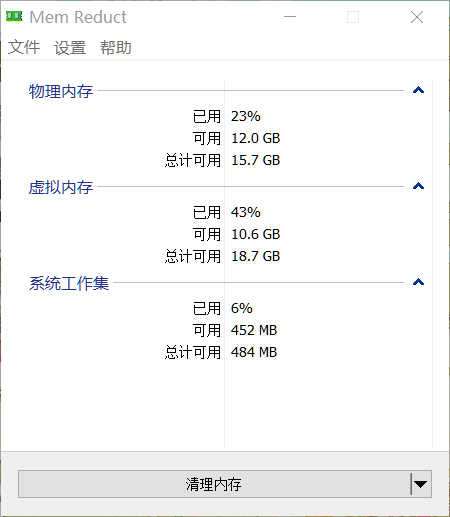Select the virtual memory 总计可用 18.7 GB row
Viewport: 450px width, 517px height.
tap(223, 256)
